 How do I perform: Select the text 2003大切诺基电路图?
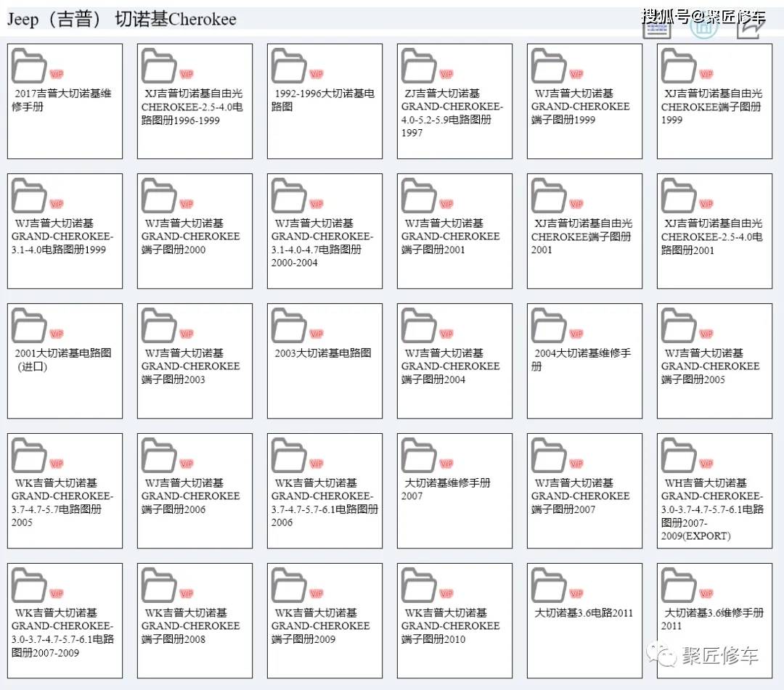[323, 353]
